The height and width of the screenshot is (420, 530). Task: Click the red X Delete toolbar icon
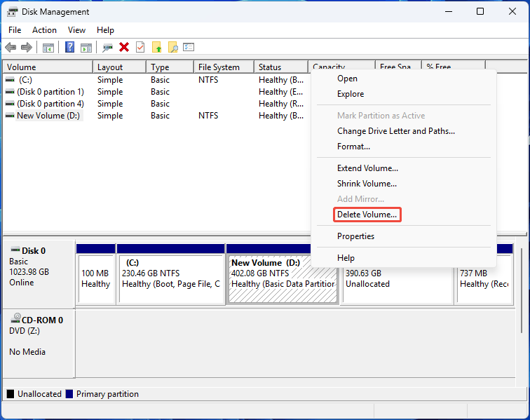pos(124,48)
